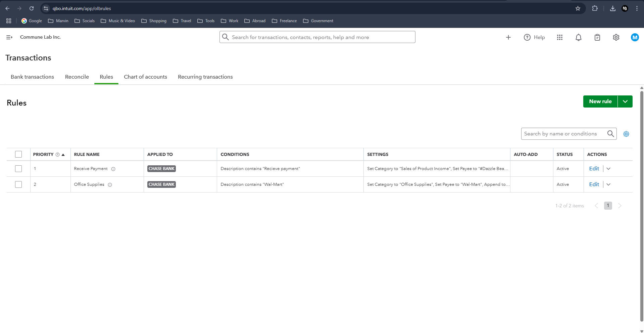Open Office Supplies actions dropdown arrow
This screenshot has width=644, height=333.
point(608,184)
